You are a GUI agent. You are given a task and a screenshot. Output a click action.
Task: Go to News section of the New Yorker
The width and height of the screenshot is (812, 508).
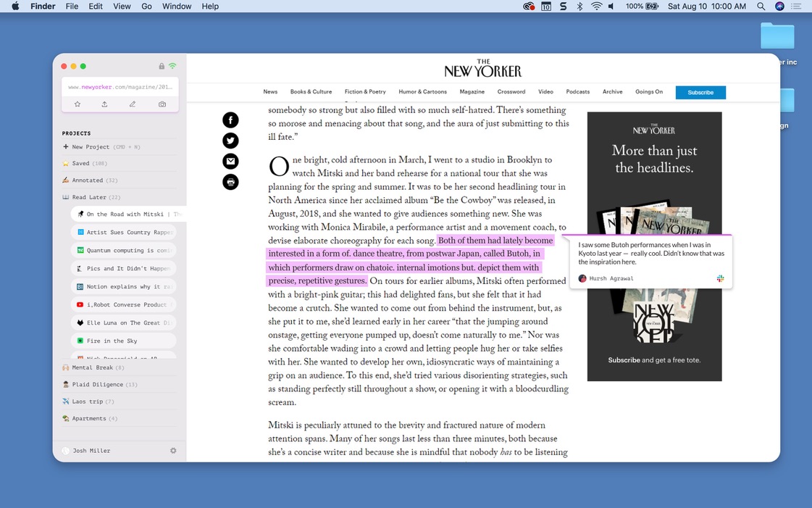pos(270,91)
